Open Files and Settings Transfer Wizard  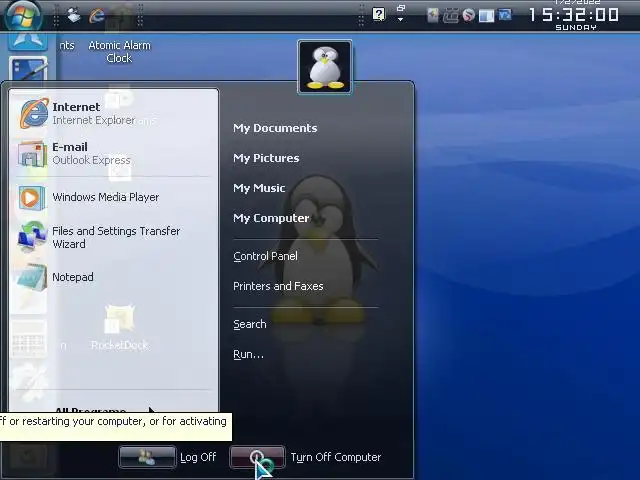[x=113, y=237]
